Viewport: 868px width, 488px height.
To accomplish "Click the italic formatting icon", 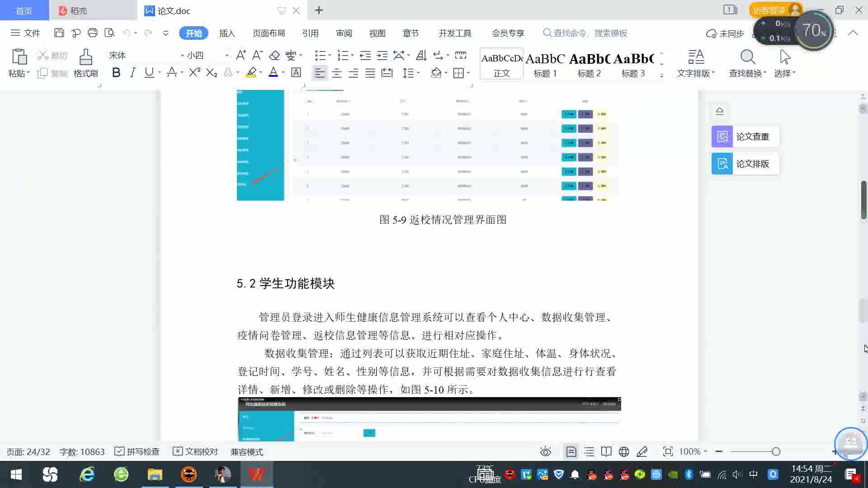I will click(x=132, y=73).
